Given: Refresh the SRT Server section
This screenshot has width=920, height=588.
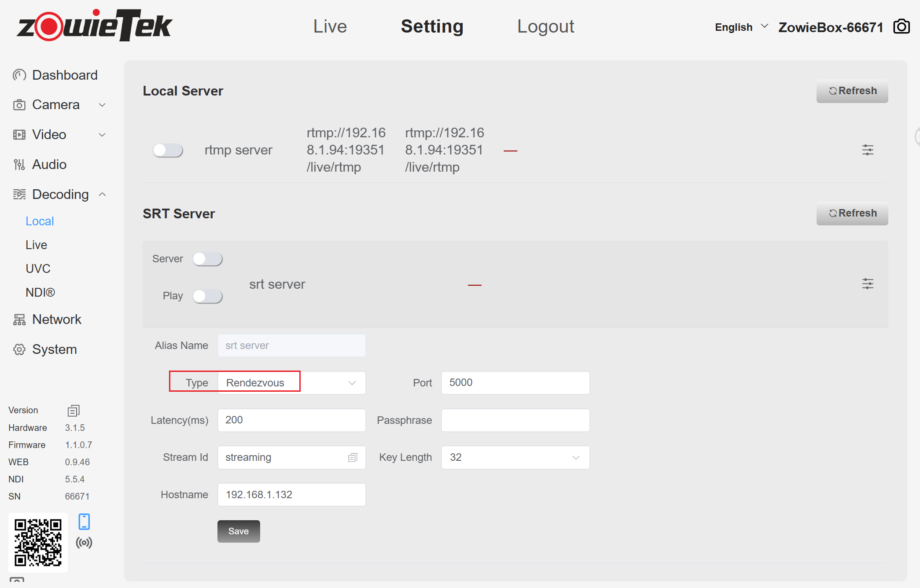Looking at the screenshot, I should point(852,213).
